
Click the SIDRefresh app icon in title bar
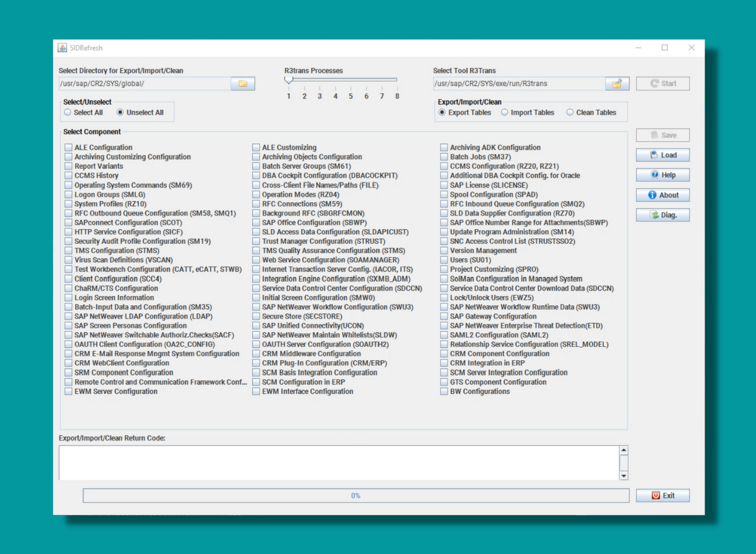(62, 48)
